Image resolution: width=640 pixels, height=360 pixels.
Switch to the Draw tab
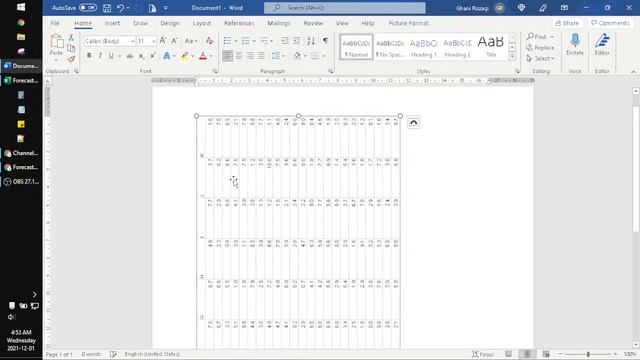point(140,23)
